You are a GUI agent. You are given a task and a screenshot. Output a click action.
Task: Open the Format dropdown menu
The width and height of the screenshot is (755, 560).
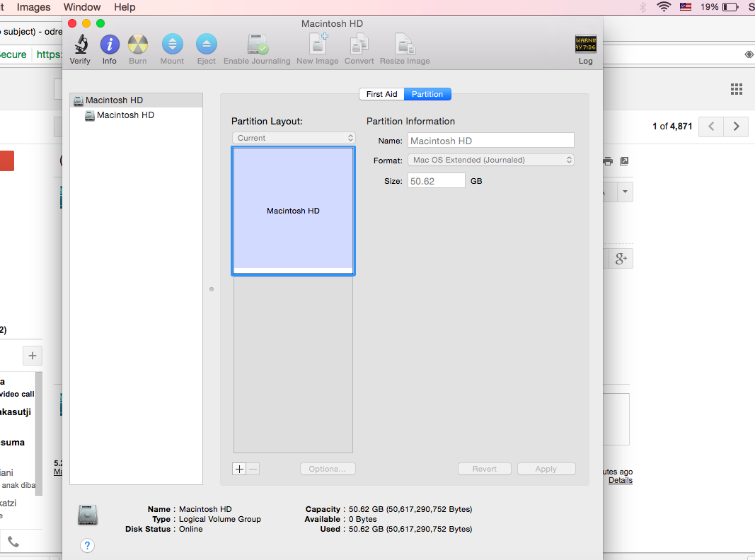(490, 160)
